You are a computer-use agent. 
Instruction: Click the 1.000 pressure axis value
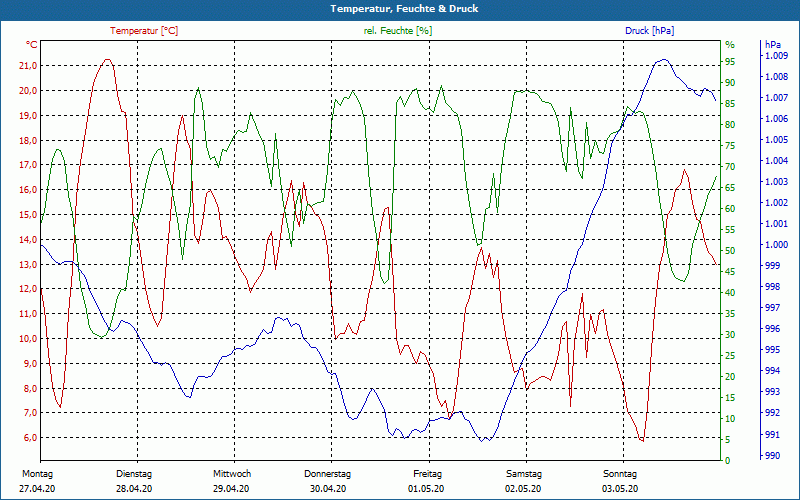coord(776,245)
